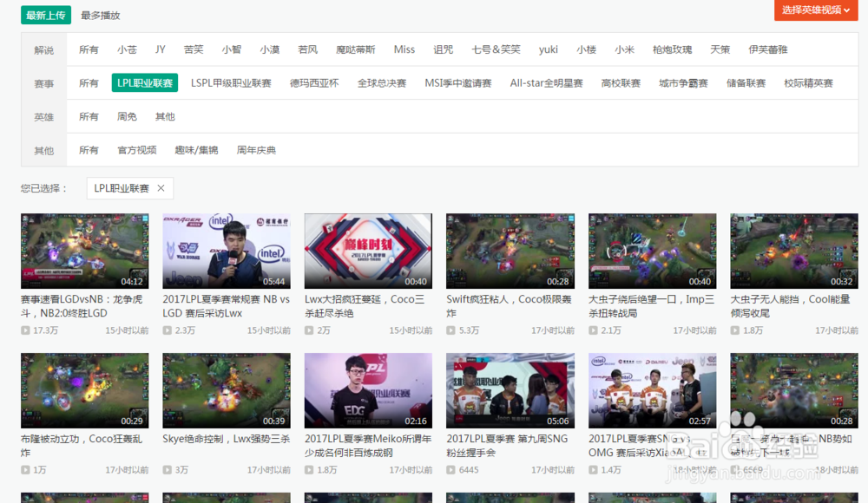Select commentator filter 小苍
This screenshot has height=503, width=868.
click(127, 49)
